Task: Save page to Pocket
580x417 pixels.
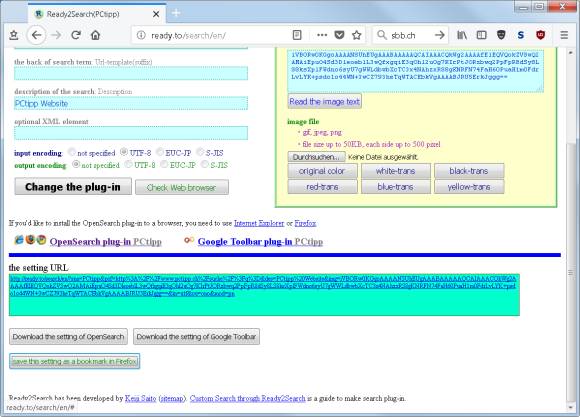Action: [x=339, y=35]
